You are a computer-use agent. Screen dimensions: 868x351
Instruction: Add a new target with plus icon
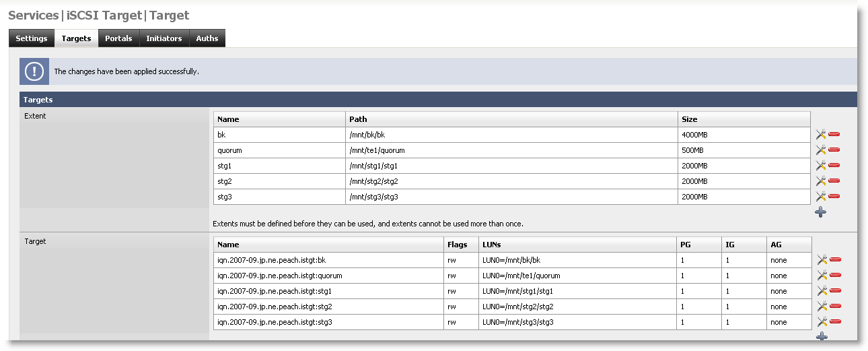coord(822,336)
